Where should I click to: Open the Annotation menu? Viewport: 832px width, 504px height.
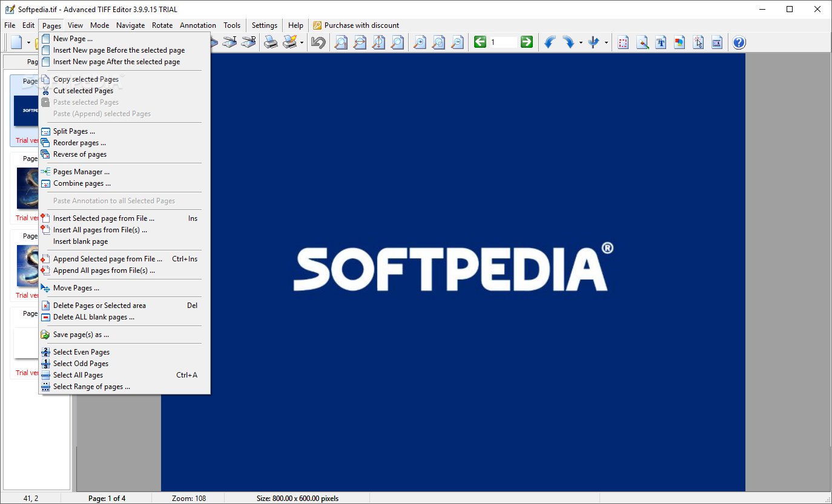pos(198,25)
